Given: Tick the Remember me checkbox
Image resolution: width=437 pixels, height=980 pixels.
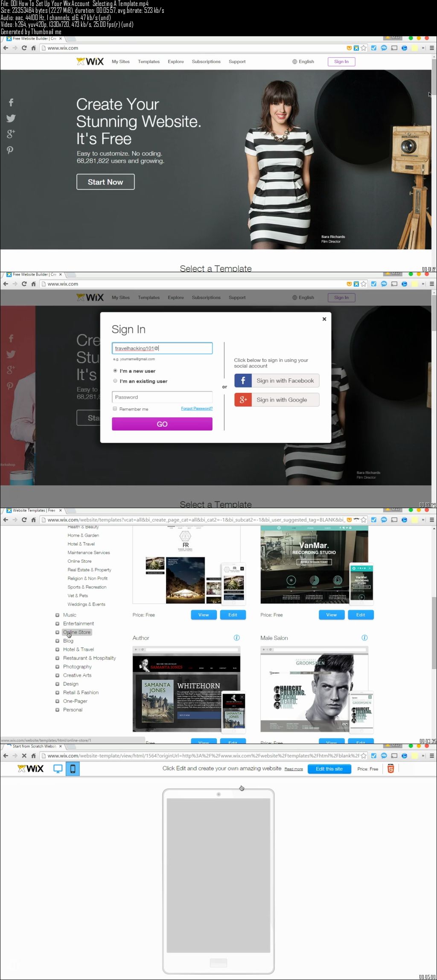Looking at the screenshot, I should point(115,409).
